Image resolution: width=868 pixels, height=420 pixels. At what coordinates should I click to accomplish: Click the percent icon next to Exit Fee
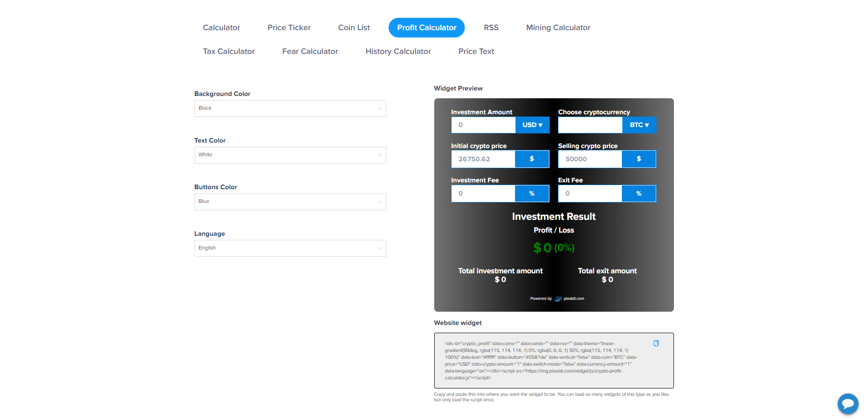tap(638, 193)
